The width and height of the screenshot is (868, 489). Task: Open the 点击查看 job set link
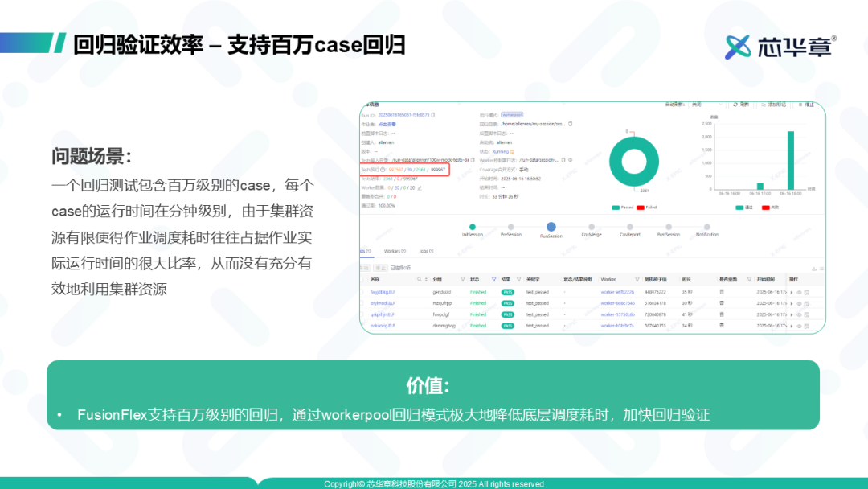[387, 124]
